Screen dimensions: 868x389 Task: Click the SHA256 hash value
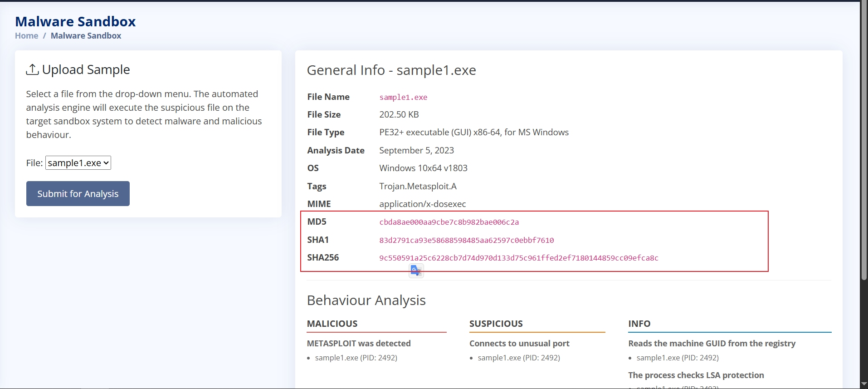pyautogui.click(x=519, y=258)
